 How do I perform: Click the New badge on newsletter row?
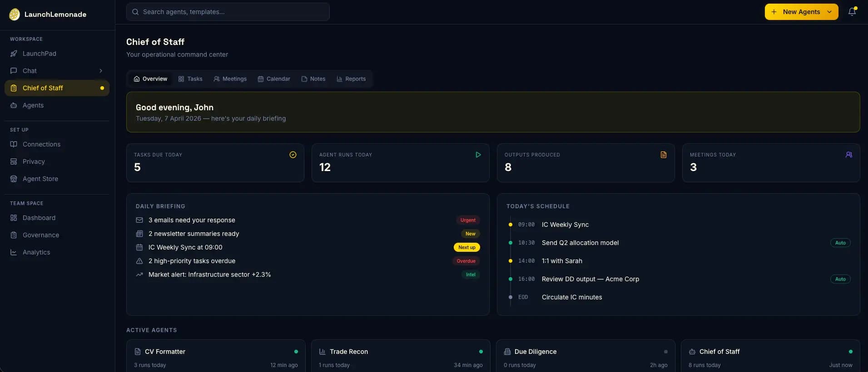pos(471,234)
